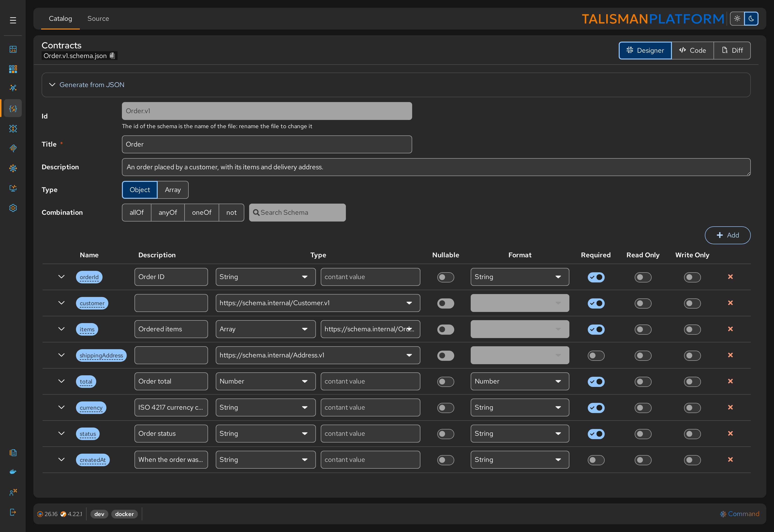Select the Array type button
The height and width of the screenshot is (532, 774).
(x=173, y=190)
